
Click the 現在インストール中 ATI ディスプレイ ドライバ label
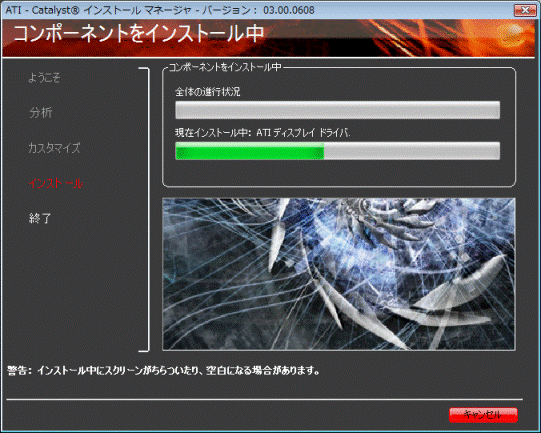coord(262,133)
